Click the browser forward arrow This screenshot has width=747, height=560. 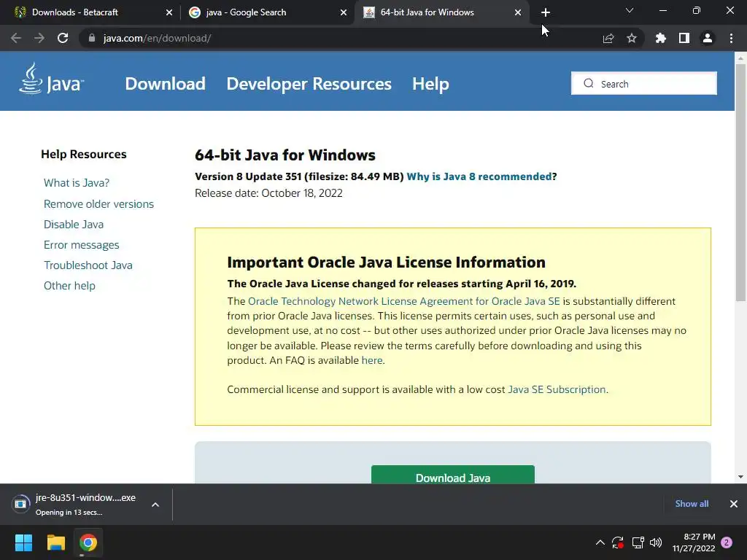39,38
